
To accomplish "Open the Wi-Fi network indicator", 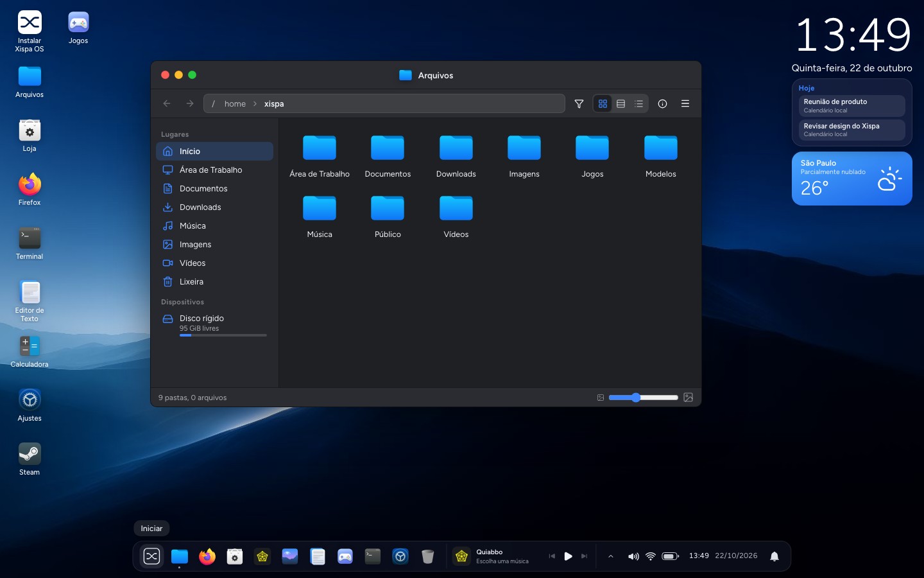I will point(651,556).
